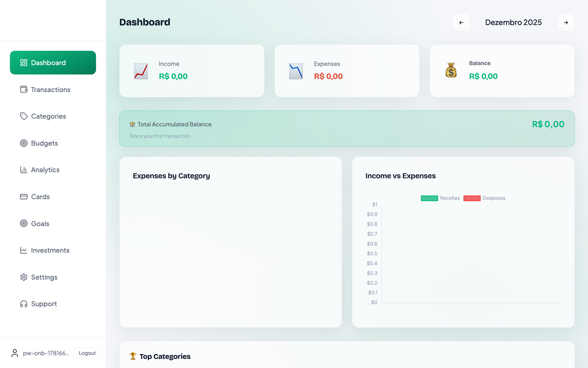Log out using the Logout button
The width and height of the screenshot is (588, 368).
87,353
